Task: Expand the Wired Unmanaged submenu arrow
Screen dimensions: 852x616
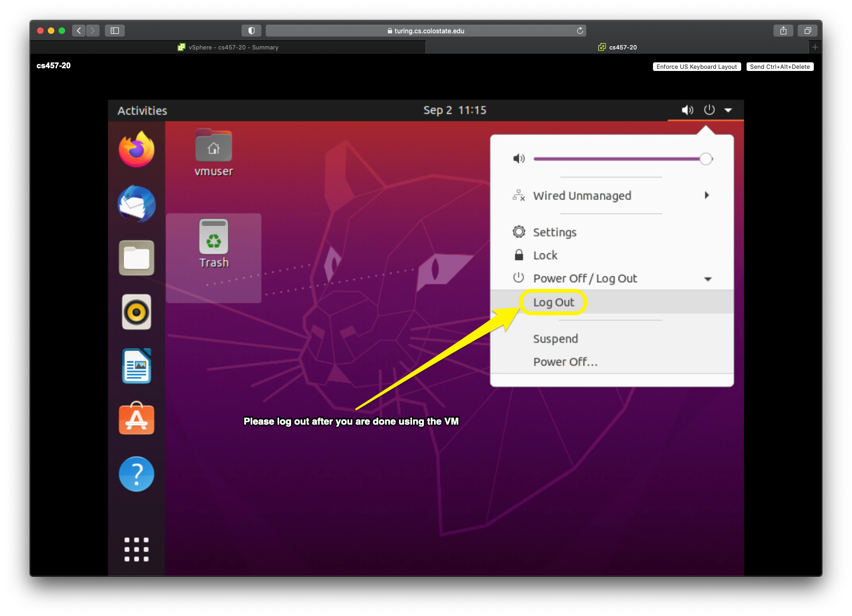Action: 707,195
